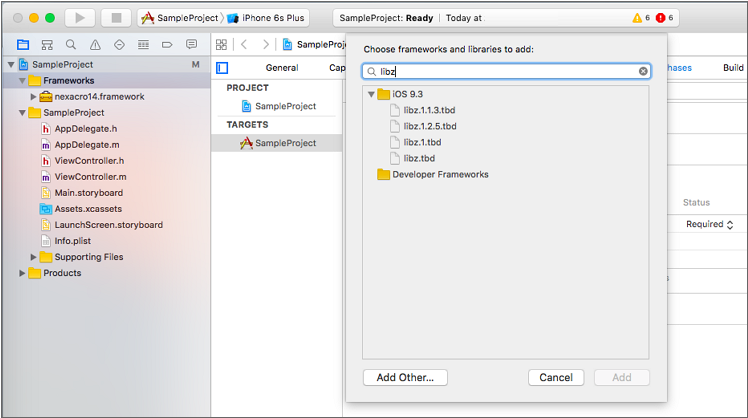Choose the iPhone 6s Plus destination
748x418 pixels.
click(266, 18)
